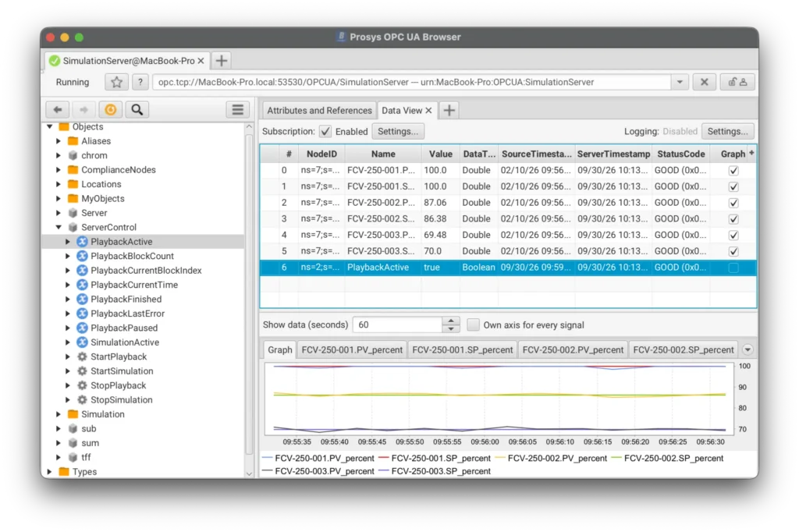Go back with the left arrow button
Image resolution: width=799 pixels, height=532 pixels.
pyautogui.click(x=58, y=109)
